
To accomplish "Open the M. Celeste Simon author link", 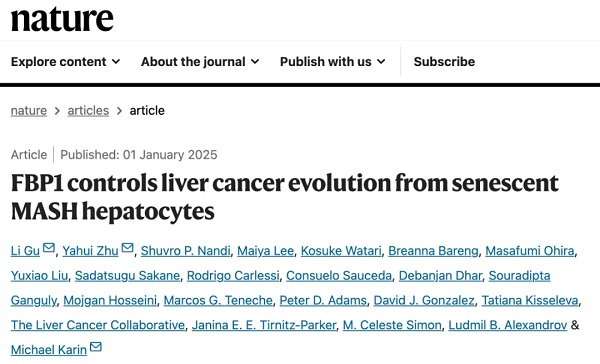I will pyautogui.click(x=392, y=325).
